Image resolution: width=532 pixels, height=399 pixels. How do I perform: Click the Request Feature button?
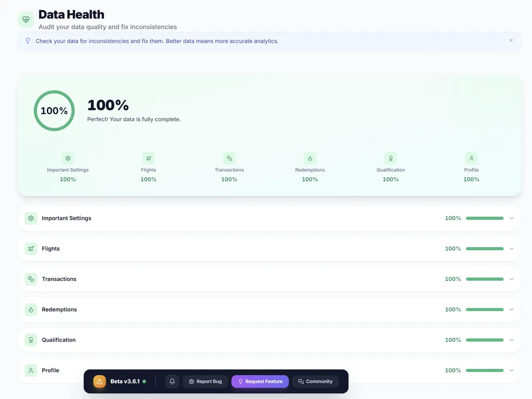(x=260, y=381)
